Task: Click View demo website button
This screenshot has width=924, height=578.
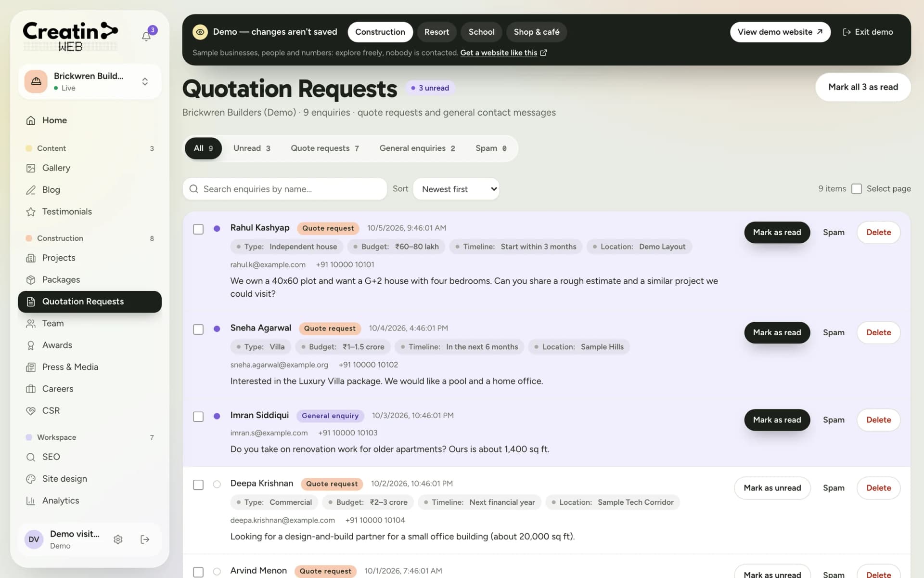Action: pyautogui.click(x=780, y=32)
